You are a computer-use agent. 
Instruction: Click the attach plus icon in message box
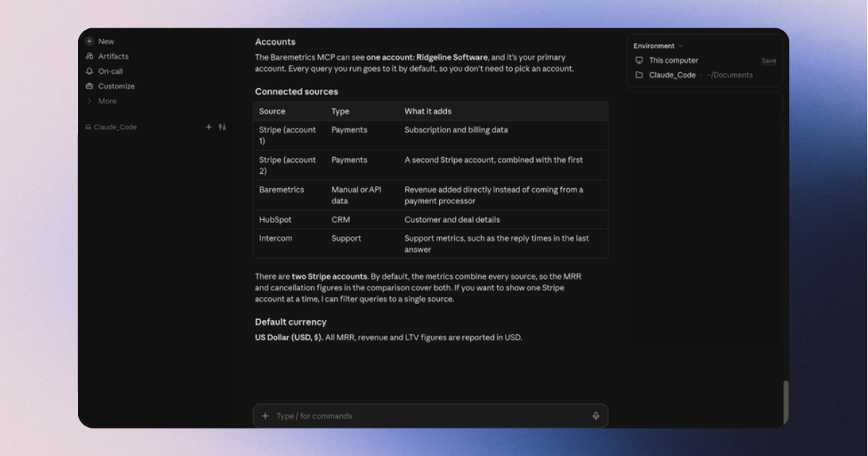265,416
